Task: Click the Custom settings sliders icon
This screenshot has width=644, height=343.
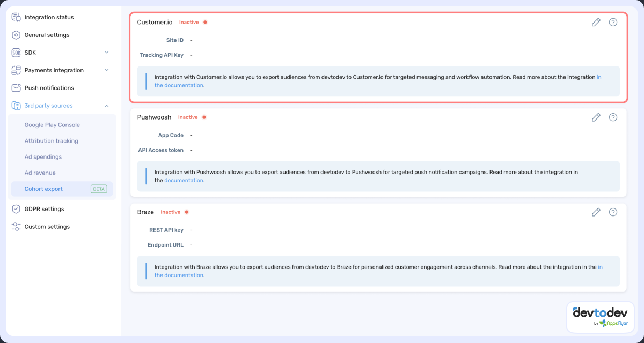Action: pos(16,227)
